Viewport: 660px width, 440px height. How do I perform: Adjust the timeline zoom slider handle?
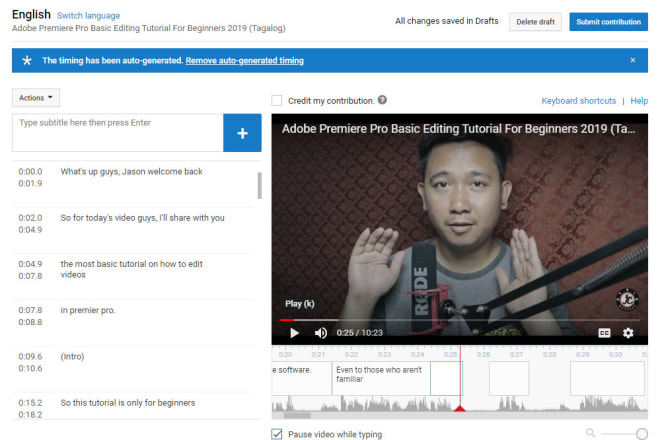[x=642, y=434]
